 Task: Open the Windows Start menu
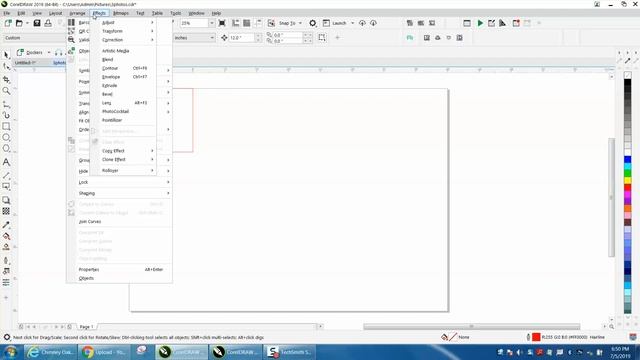point(10,352)
